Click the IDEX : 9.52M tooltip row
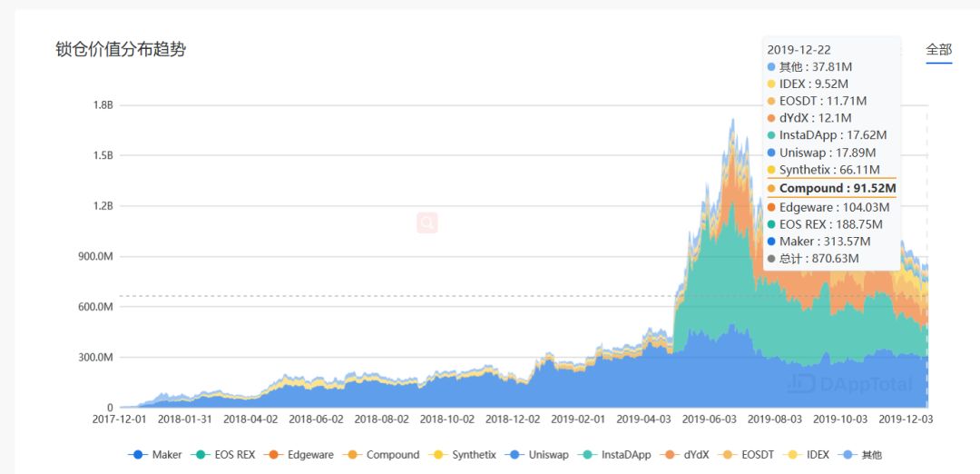Viewport: 980px width, 474px height. point(808,84)
